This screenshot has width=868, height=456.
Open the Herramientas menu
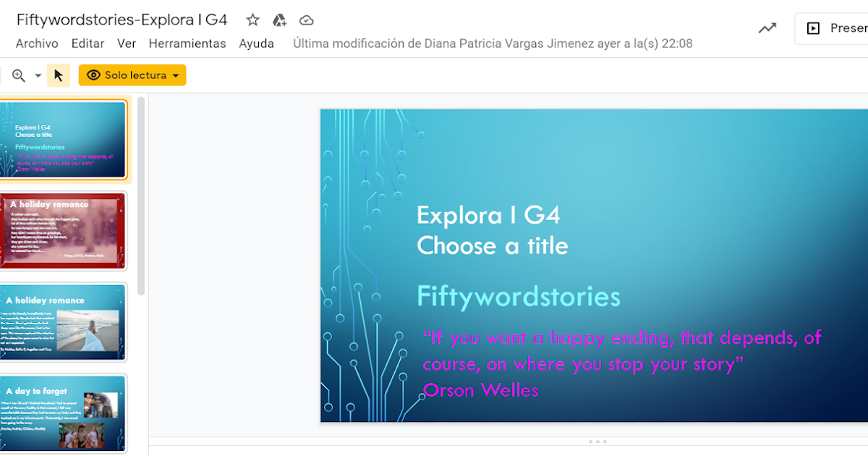pos(187,43)
